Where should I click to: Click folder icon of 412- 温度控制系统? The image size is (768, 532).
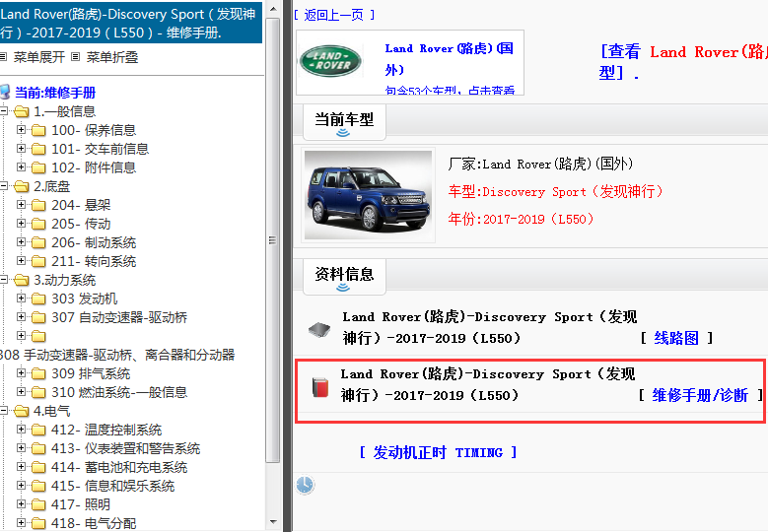point(38,431)
